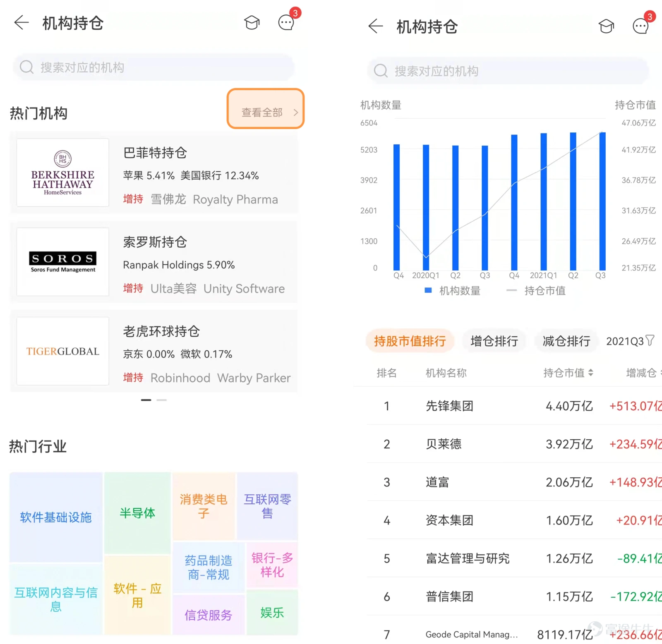Open 巴菲特持仓 card title
Screen dimensions: 662x644
[x=155, y=153]
